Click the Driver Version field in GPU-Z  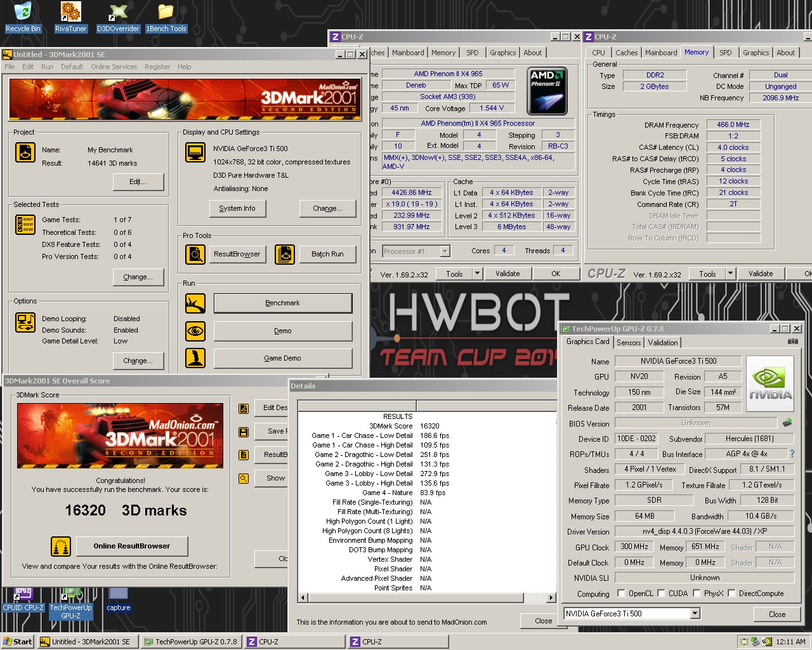(x=704, y=531)
